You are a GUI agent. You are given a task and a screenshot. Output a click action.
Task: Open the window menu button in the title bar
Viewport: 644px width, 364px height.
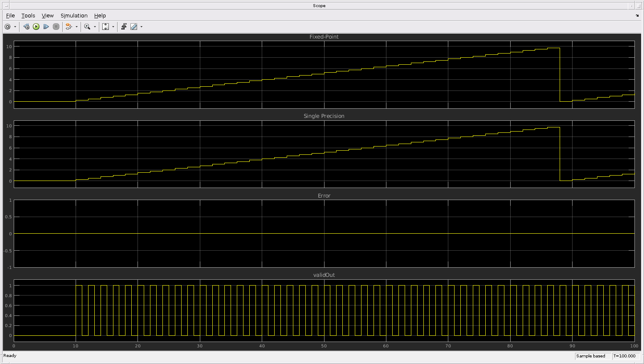pos(6,6)
